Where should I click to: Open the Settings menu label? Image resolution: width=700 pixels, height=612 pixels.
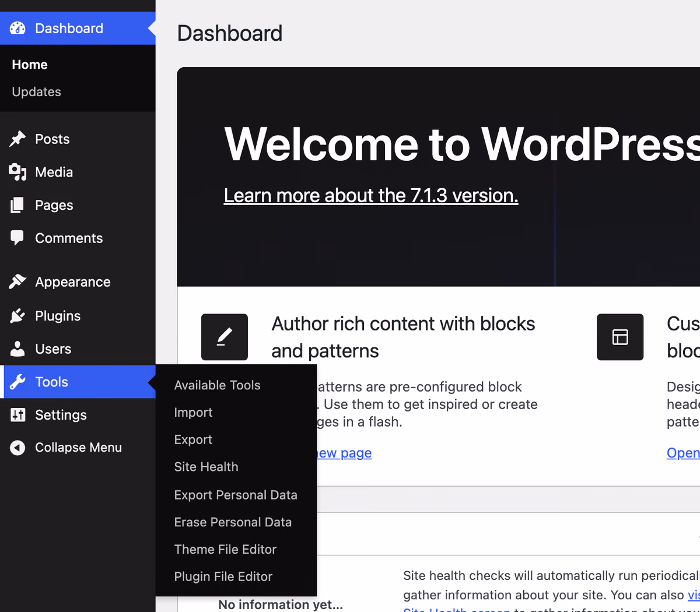[x=61, y=415]
